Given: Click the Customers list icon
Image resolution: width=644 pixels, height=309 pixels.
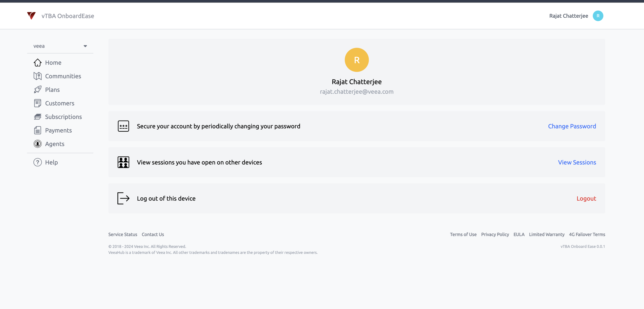Looking at the screenshot, I should pyautogui.click(x=37, y=103).
